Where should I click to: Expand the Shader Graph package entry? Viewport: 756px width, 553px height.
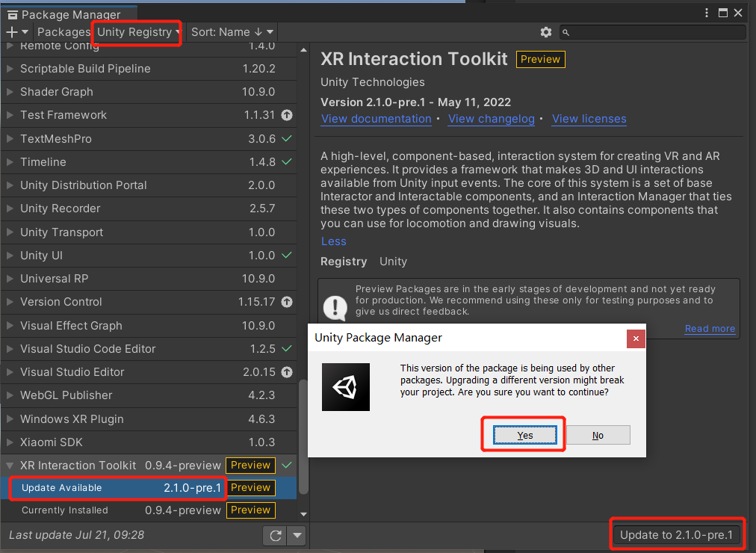[x=10, y=92]
